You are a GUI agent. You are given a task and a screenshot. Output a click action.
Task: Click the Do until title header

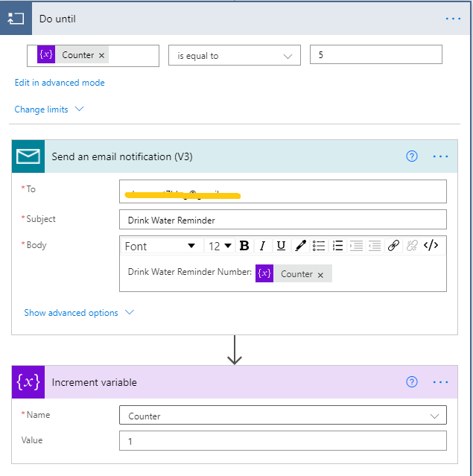[x=57, y=19]
